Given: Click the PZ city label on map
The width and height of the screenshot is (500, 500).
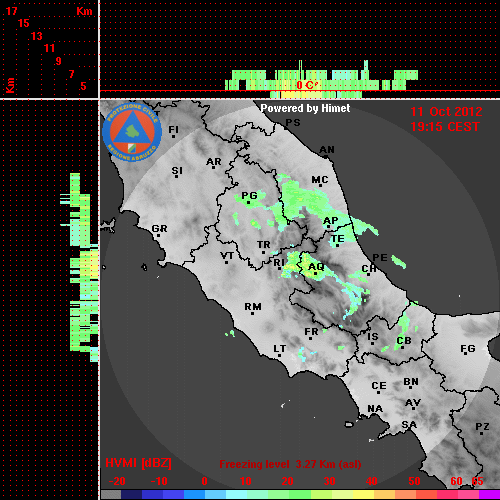Looking at the screenshot, I should [482, 427].
